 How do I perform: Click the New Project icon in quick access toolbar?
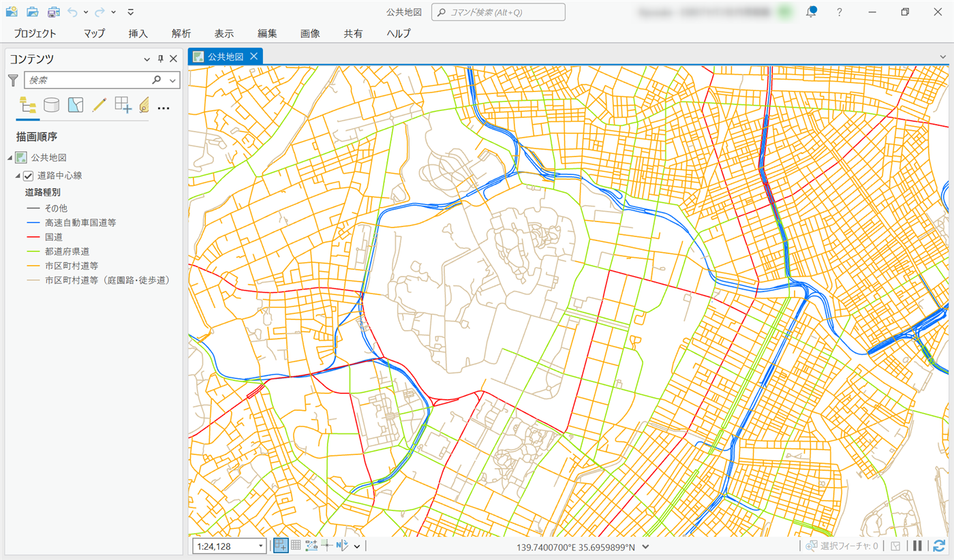click(x=12, y=12)
